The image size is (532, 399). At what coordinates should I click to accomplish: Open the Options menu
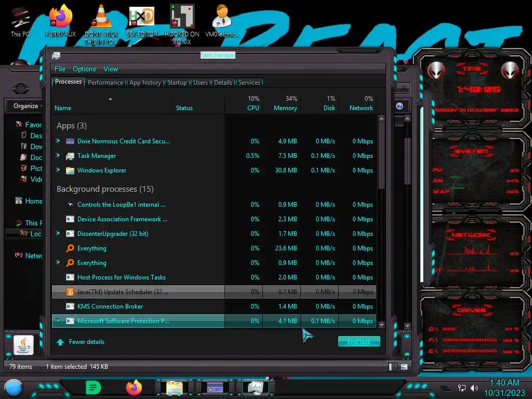click(x=84, y=69)
